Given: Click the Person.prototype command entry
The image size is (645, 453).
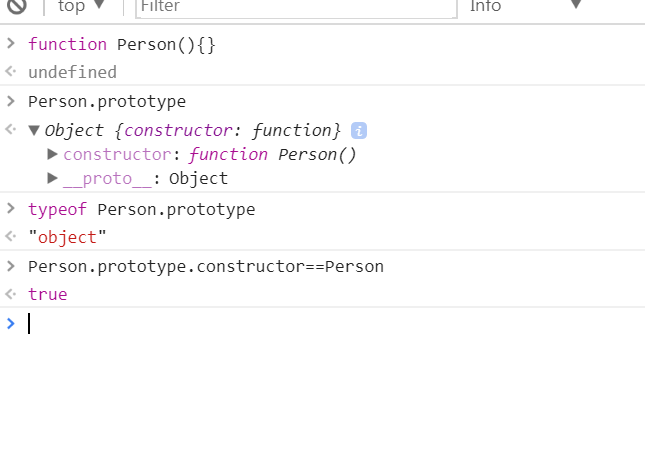Looking at the screenshot, I should pos(107,102).
